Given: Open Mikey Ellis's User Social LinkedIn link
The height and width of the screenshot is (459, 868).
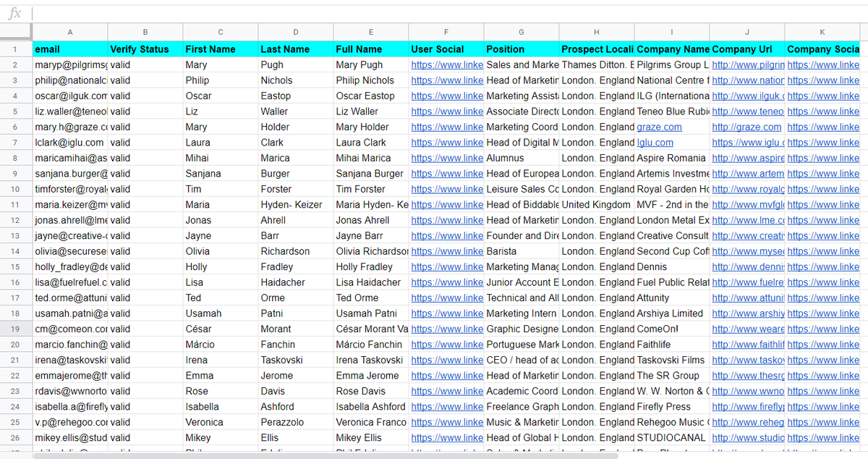Looking at the screenshot, I should coord(447,438).
